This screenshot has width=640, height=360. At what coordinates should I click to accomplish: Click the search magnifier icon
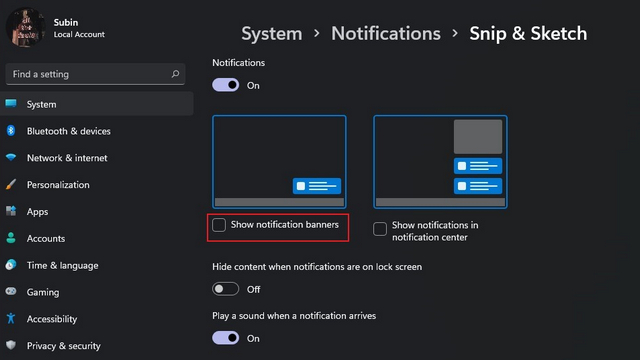click(x=175, y=74)
